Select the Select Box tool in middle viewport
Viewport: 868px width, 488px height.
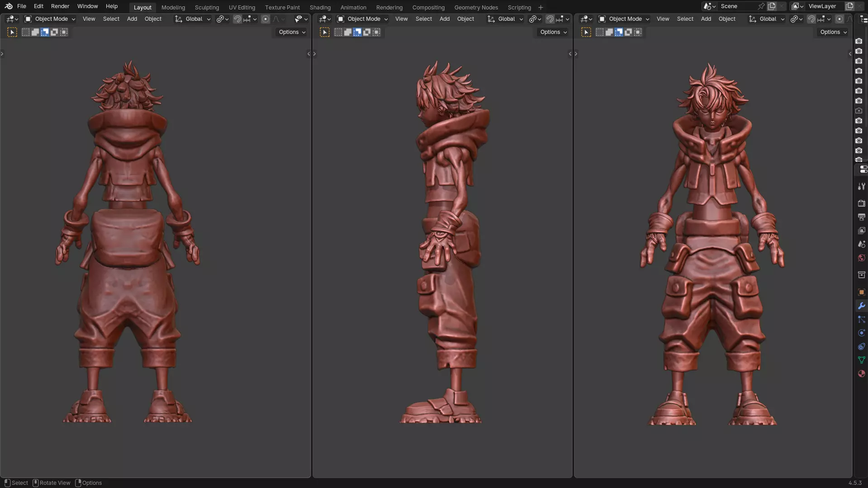[x=325, y=32]
